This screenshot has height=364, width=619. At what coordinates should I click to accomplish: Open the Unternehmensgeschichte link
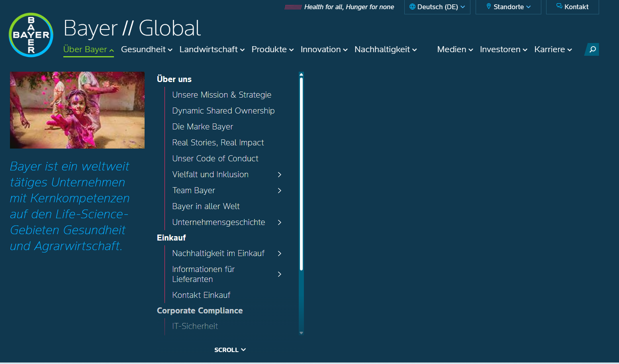pyautogui.click(x=219, y=222)
